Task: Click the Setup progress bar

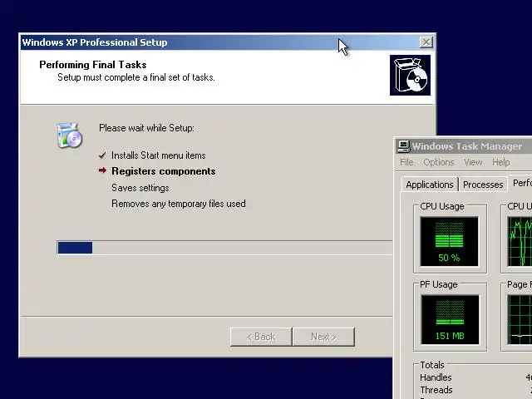Action: (224, 248)
